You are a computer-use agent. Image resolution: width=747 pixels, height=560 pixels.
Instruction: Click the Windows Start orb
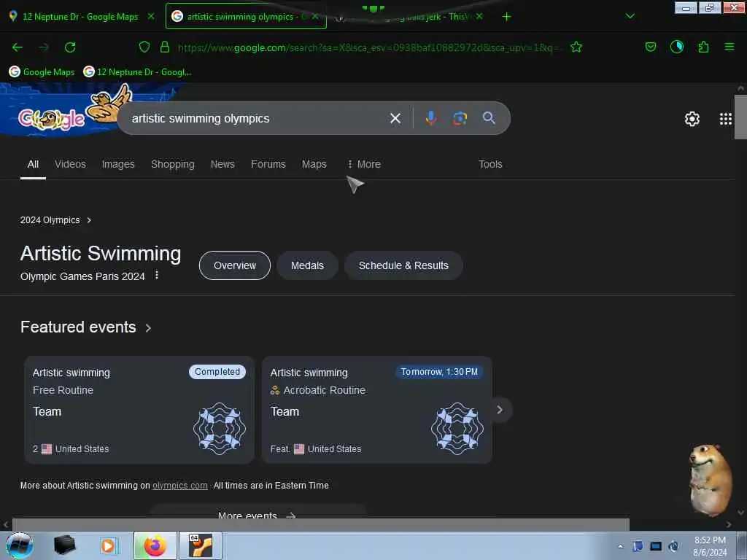tap(20, 545)
